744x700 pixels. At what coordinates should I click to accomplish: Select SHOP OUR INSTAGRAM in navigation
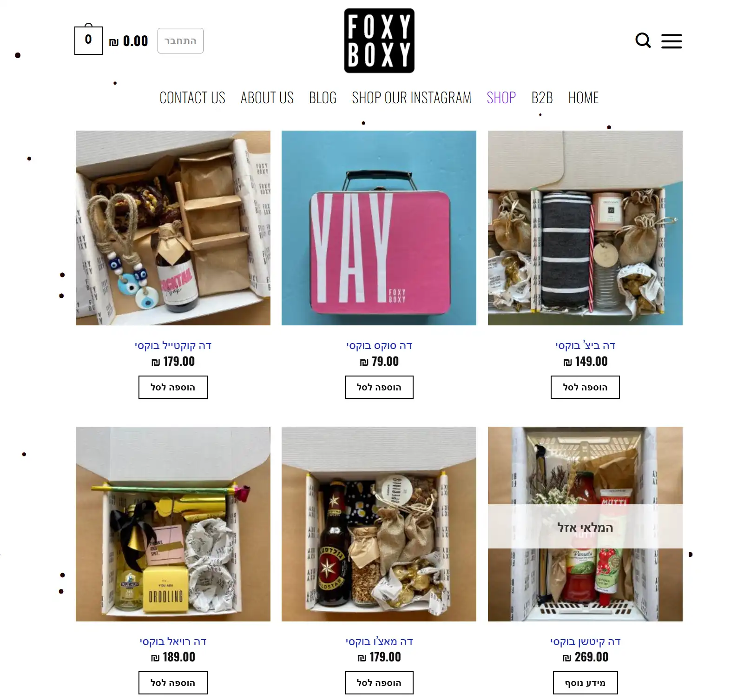[x=412, y=98]
